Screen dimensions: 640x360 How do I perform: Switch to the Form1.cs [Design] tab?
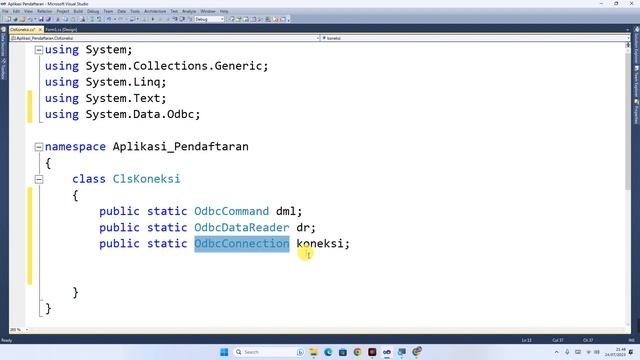point(61,30)
